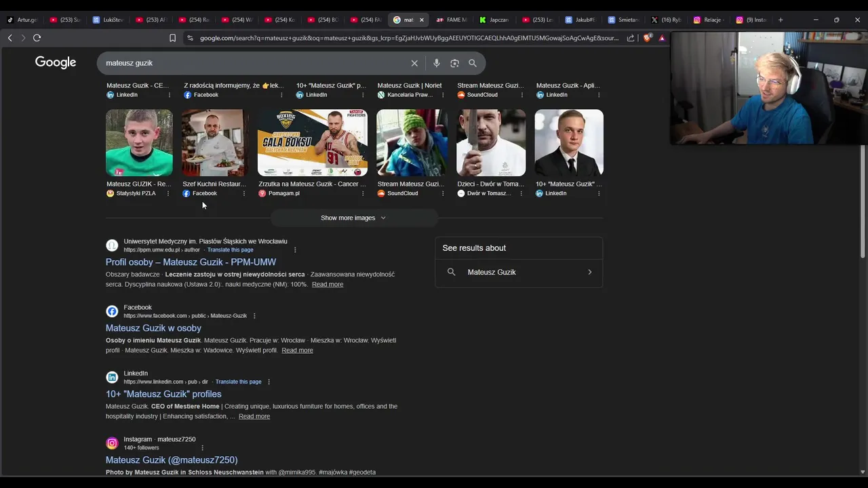Switch to the FAME M tab

tap(451, 20)
